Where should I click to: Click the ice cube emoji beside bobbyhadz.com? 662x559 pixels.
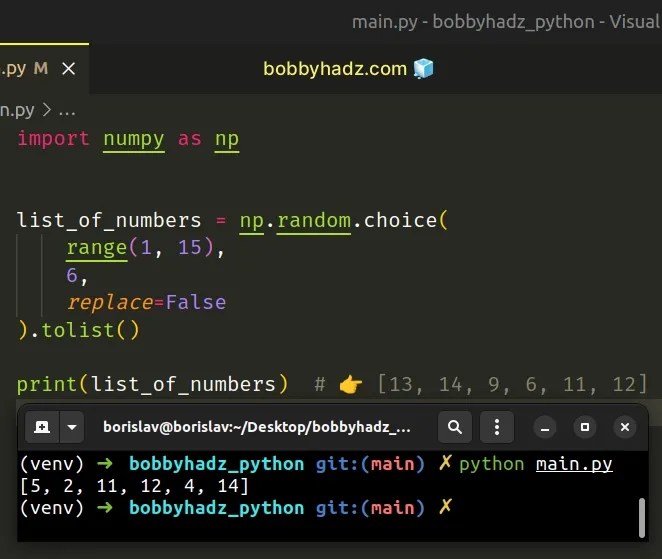point(423,68)
